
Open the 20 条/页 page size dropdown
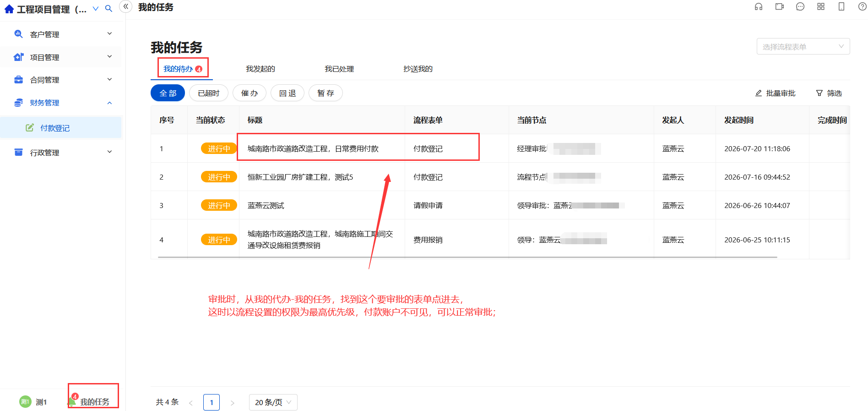[273, 402]
